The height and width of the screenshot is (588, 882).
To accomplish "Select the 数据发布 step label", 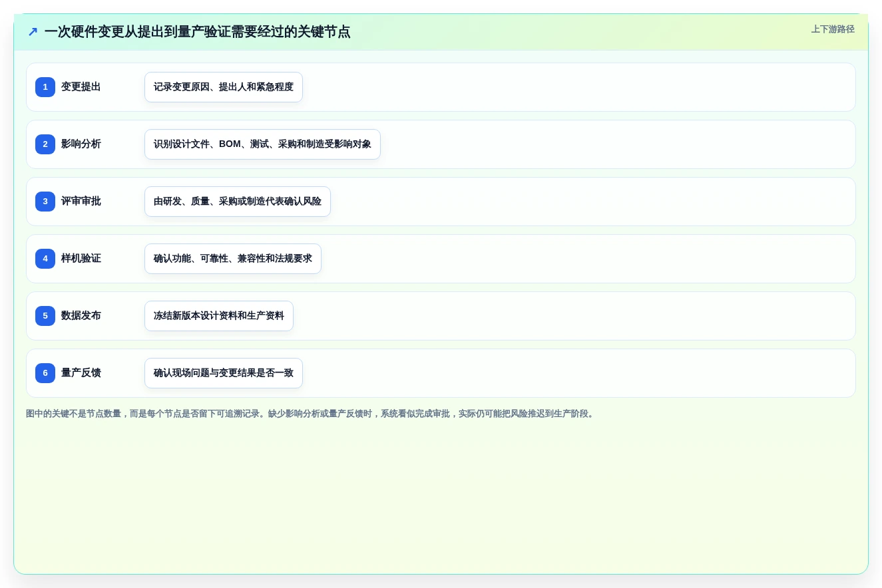I will coord(81,316).
